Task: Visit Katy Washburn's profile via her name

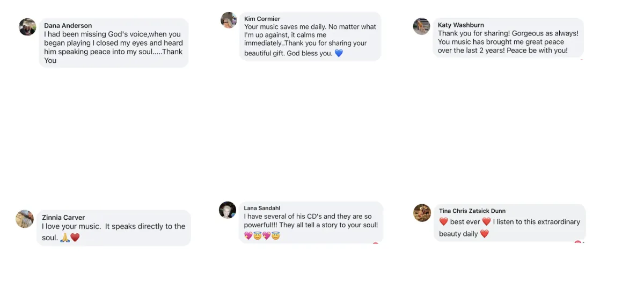Action: pos(460,25)
